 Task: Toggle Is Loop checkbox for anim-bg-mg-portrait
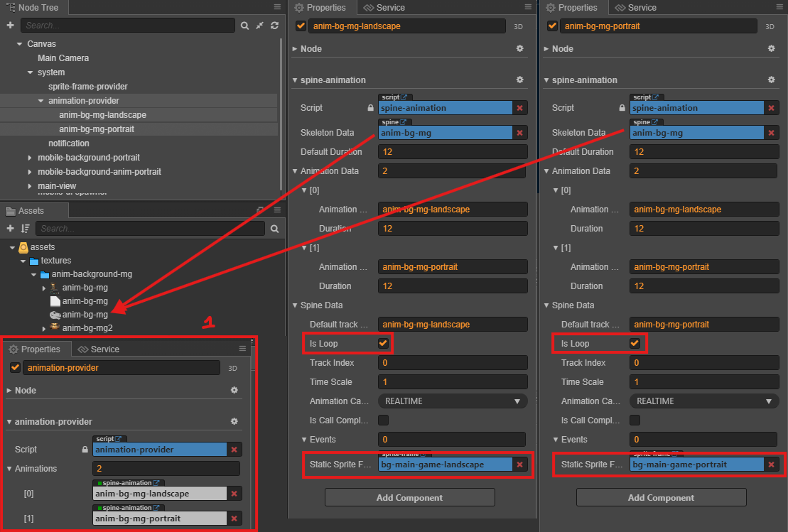pos(635,344)
